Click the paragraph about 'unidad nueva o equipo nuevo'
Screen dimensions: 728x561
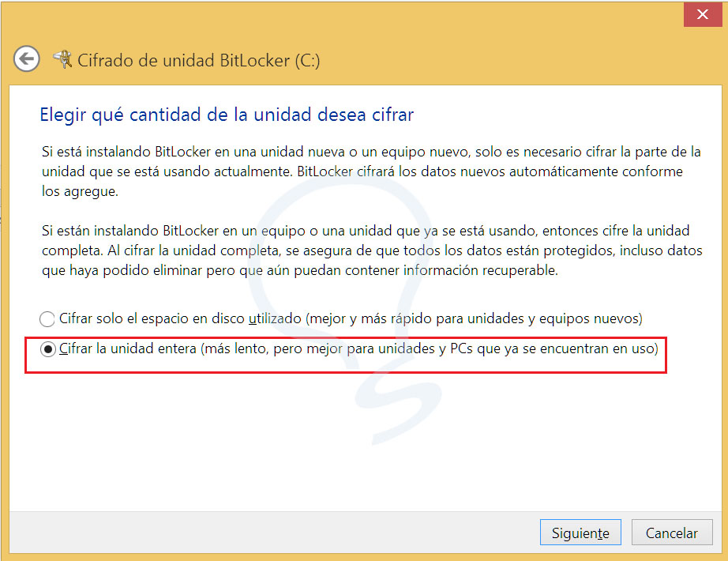click(x=370, y=171)
